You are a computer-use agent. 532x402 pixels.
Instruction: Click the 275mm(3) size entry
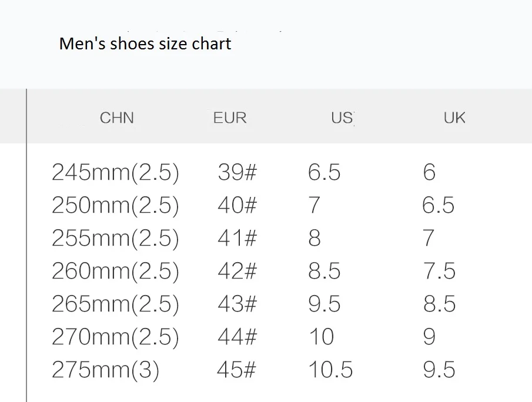pyautogui.click(x=105, y=370)
